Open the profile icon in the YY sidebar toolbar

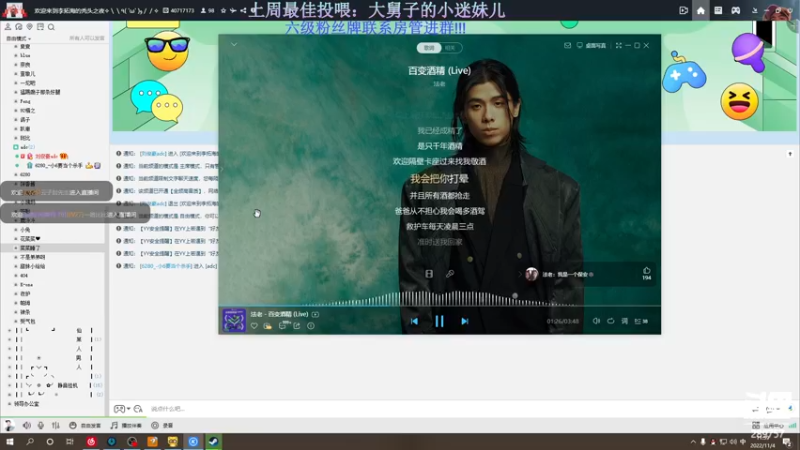(x=8, y=27)
